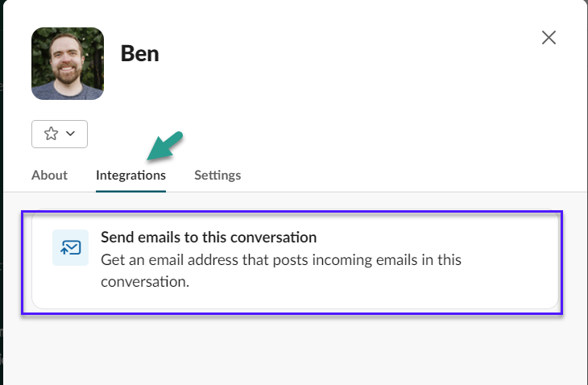This screenshot has width=588, height=385.
Task: Click the underline beneath Integrations tab
Action: (130, 191)
